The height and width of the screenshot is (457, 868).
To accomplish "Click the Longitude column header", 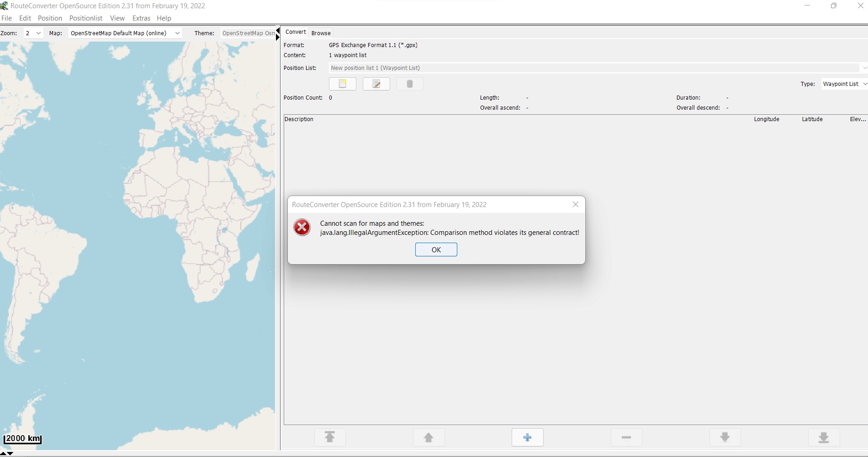I will [x=766, y=119].
